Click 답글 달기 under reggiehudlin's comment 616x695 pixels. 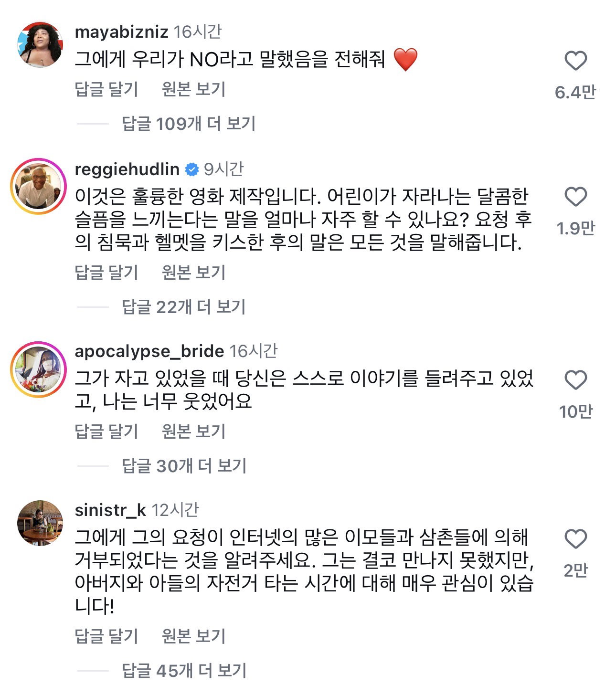point(106,273)
